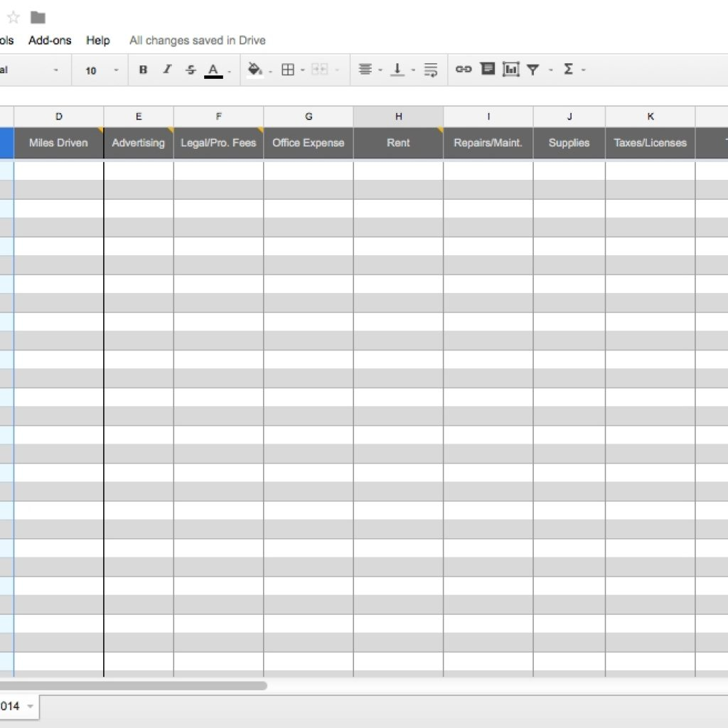Select first empty cell under Supplies
This screenshot has height=728, width=728.
569,171
